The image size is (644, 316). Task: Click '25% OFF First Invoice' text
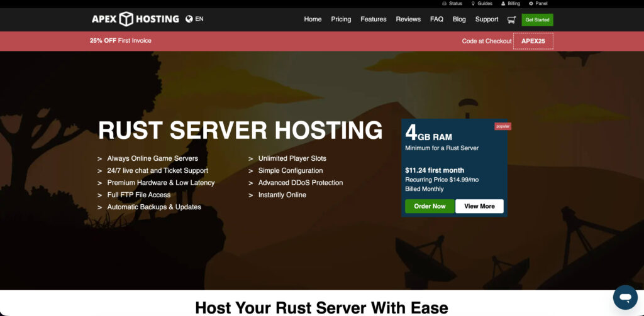[x=120, y=41]
